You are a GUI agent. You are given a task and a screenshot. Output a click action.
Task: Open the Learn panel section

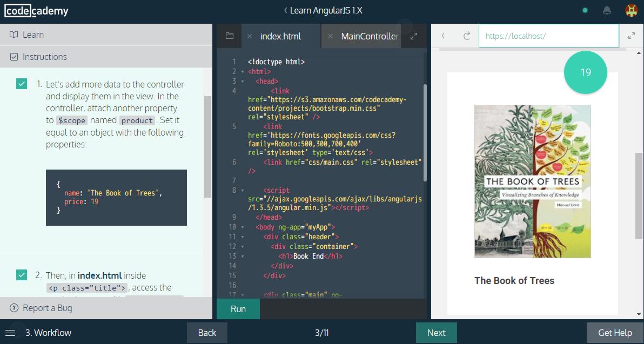(32, 34)
